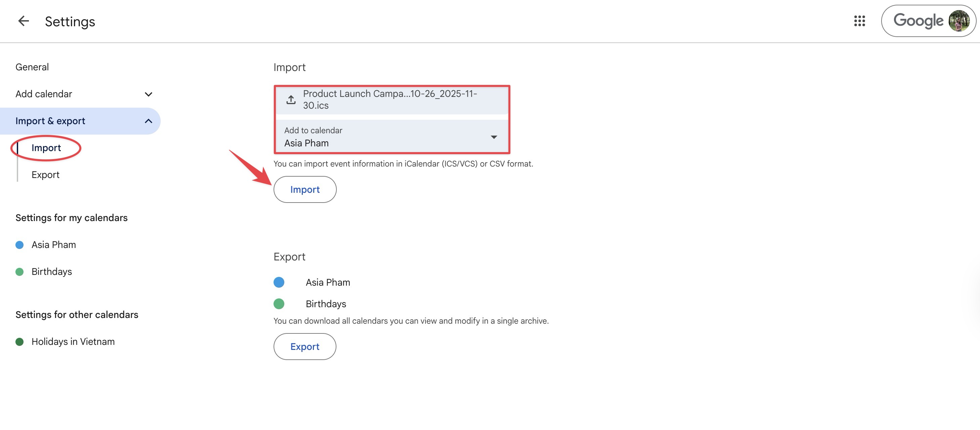
Task: Expand the Add calendar section
Action: [x=148, y=94]
